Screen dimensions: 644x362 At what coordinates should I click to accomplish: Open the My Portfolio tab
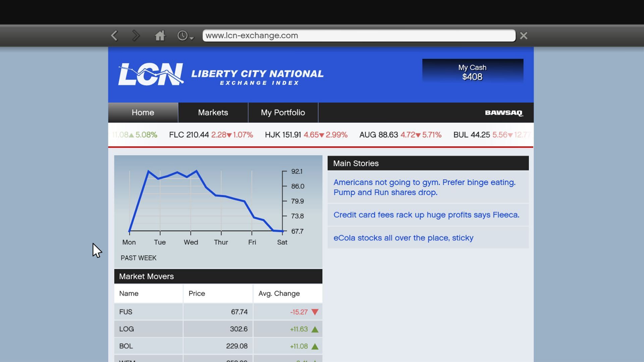click(283, 113)
